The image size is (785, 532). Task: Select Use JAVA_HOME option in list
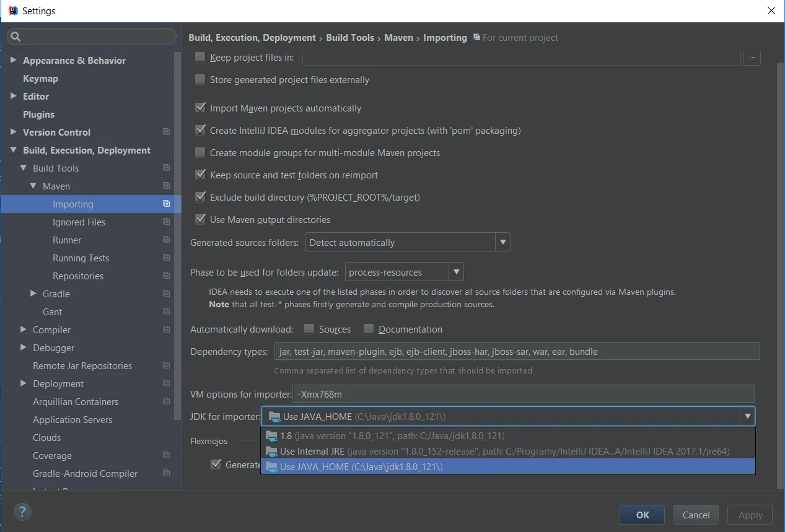508,466
